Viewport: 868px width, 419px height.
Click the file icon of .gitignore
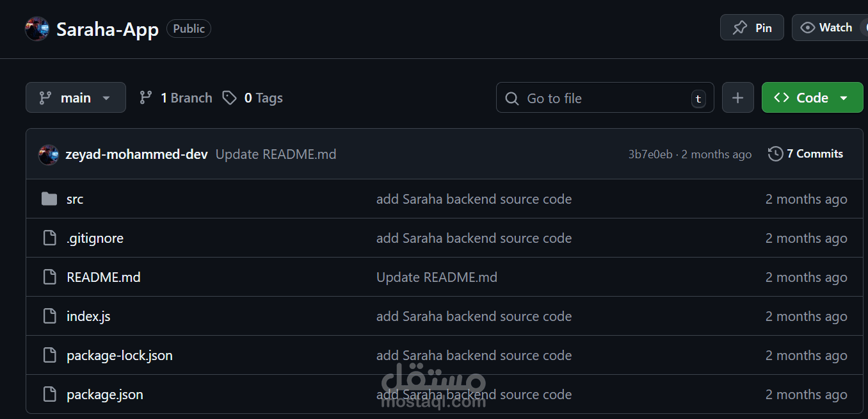pyautogui.click(x=49, y=238)
